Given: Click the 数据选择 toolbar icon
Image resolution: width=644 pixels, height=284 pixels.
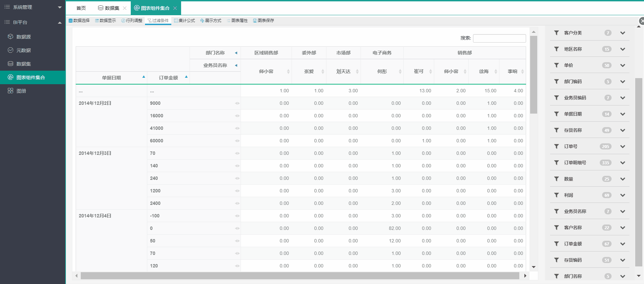Looking at the screenshot, I should [71, 21].
